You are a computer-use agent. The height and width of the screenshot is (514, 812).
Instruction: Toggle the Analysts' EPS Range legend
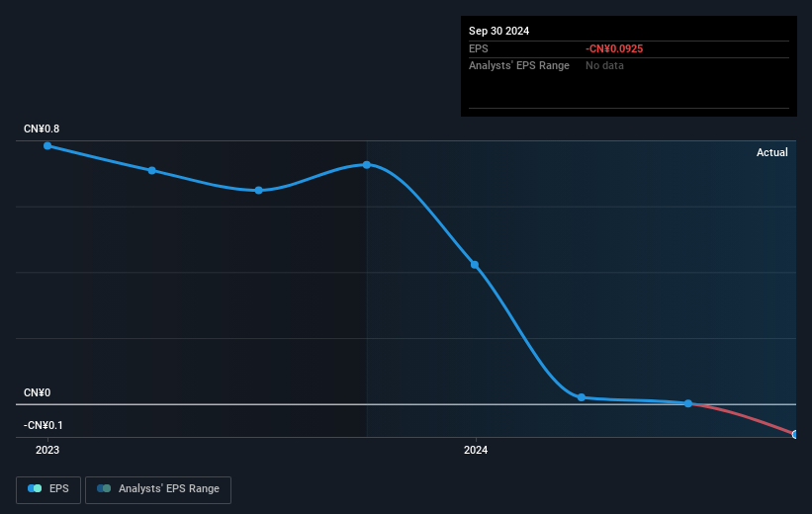pos(158,489)
